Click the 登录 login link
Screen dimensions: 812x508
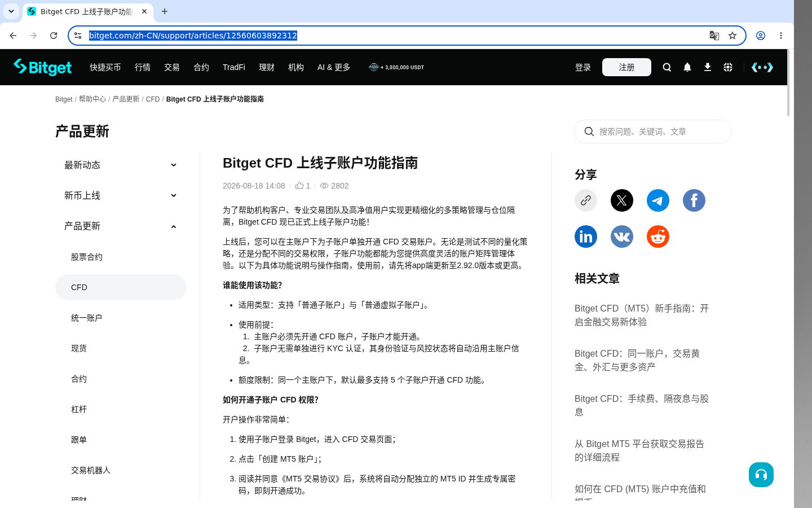(583, 67)
